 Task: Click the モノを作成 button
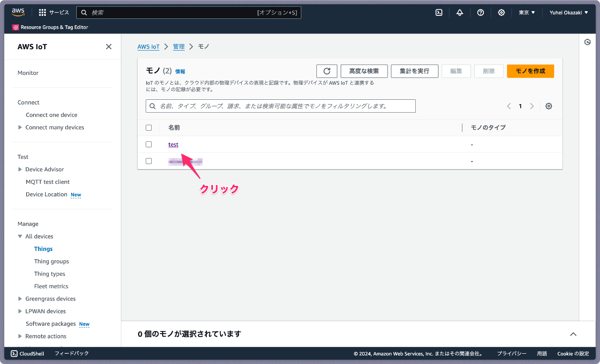531,71
